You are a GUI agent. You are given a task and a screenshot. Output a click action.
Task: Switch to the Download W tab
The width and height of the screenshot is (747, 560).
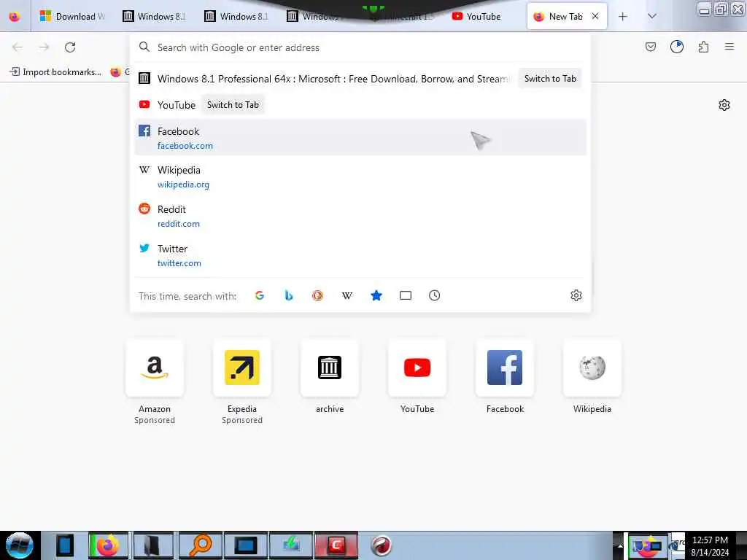pyautogui.click(x=72, y=17)
